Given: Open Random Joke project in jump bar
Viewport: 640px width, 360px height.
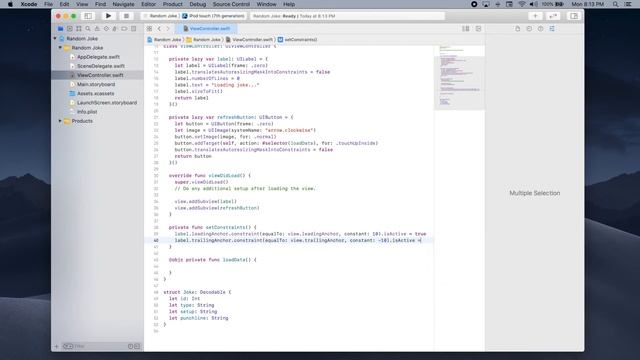Looking at the screenshot, I should pyautogui.click(x=164, y=40).
